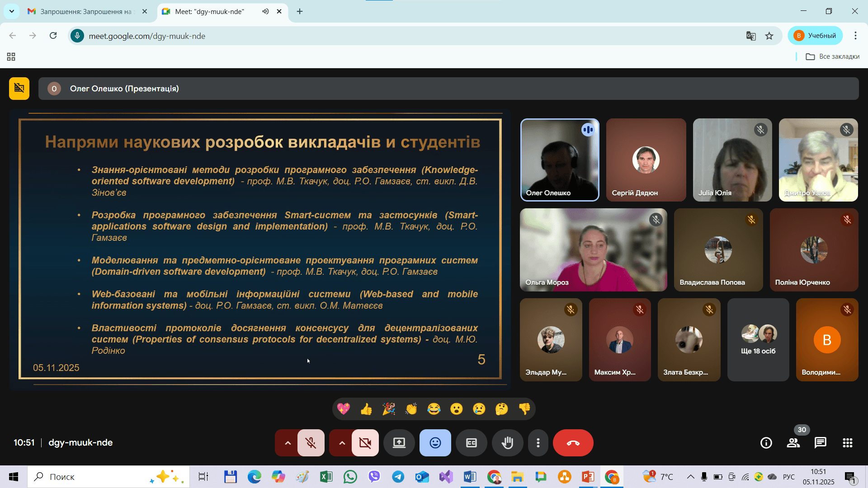Select Julia Юлія video tile
The image size is (868, 488).
[x=732, y=160]
